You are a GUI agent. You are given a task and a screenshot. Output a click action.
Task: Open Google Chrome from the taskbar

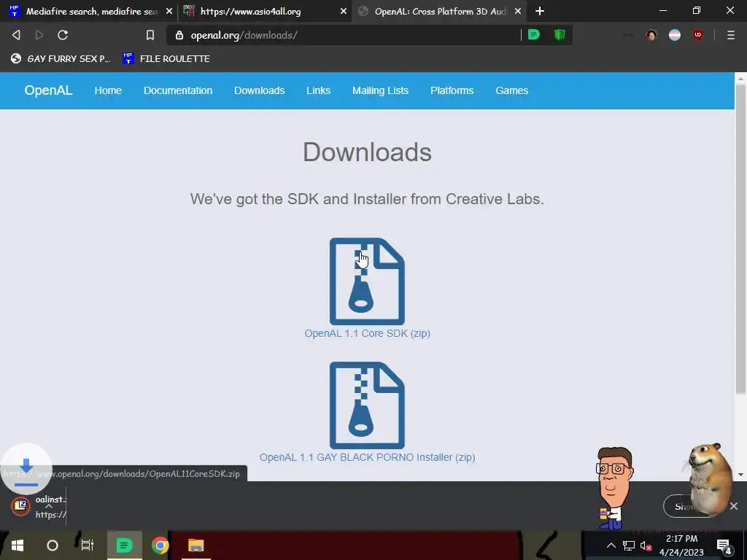tap(160, 545)
